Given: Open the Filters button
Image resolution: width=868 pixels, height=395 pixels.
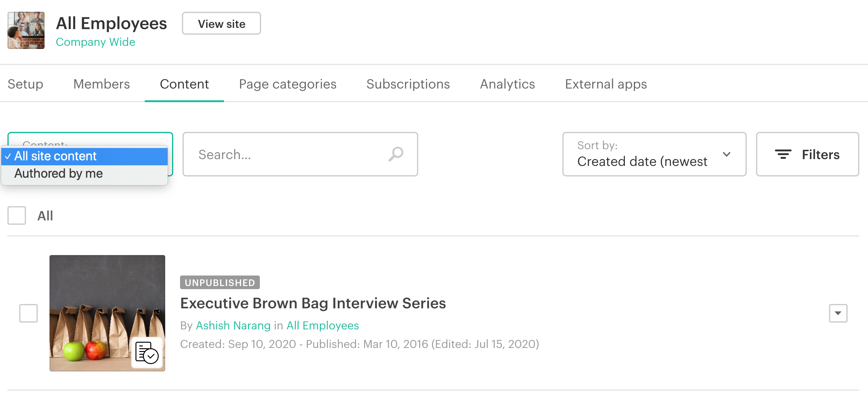Looking at the screenshot, I should (x=807, y=154).
